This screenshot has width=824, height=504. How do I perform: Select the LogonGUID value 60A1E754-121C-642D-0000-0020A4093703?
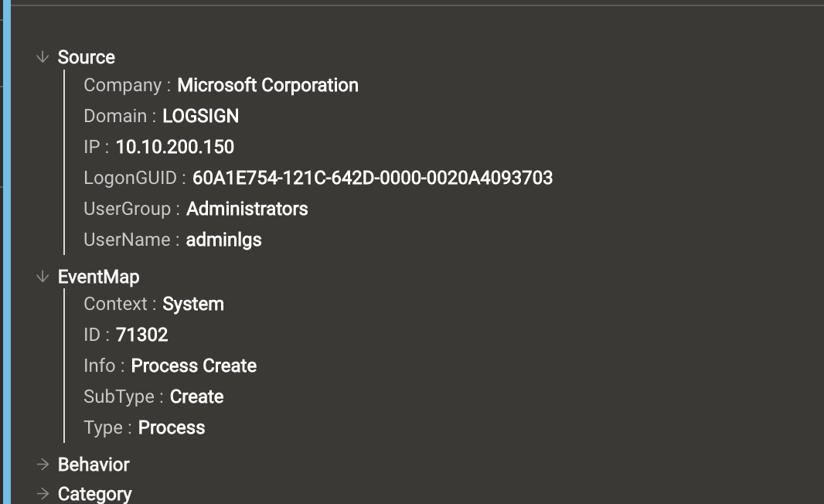coord(373,178)
